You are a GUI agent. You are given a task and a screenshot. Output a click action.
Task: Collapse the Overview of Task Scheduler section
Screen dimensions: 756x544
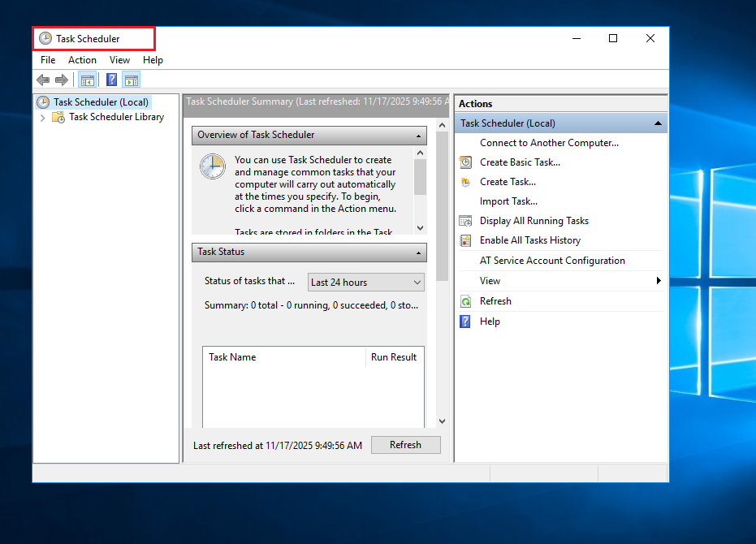click(418, 136)
